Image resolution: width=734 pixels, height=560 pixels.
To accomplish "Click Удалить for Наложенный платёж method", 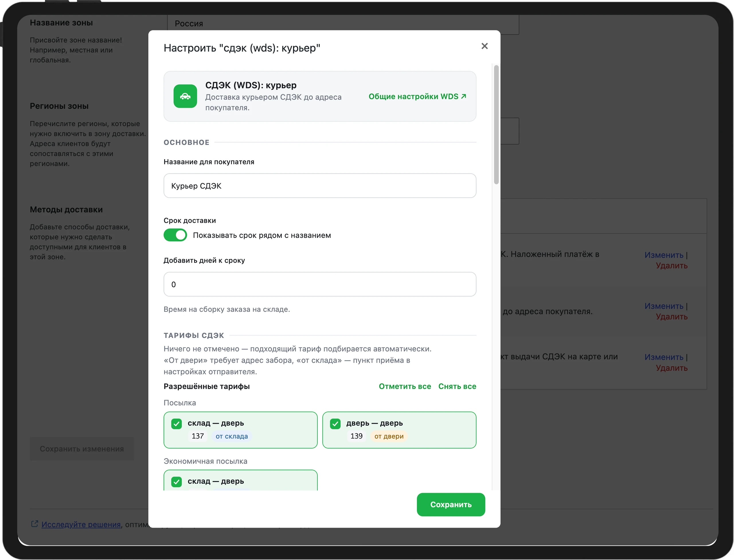I will point(671,265).
